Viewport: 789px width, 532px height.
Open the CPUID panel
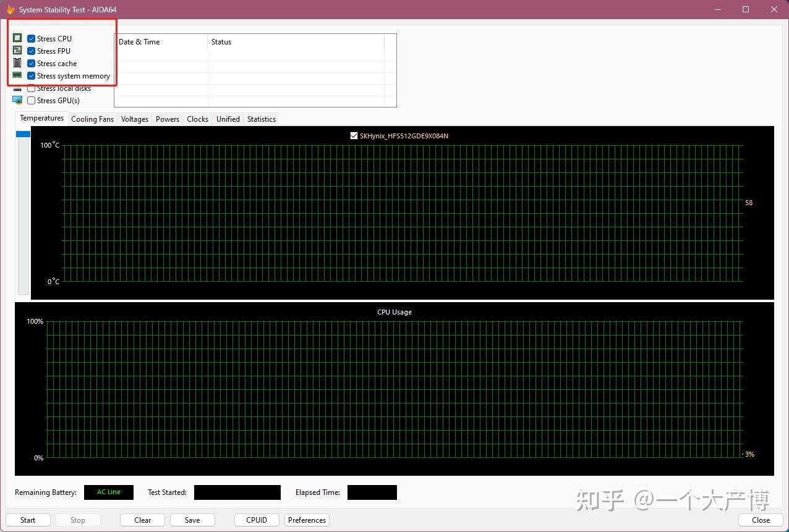click(x=257, y=520)
